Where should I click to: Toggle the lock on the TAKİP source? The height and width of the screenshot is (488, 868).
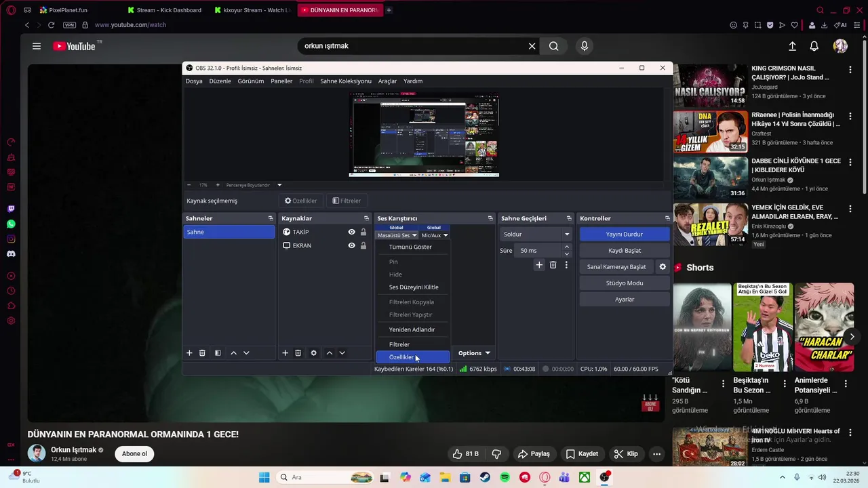pos(363,232)
